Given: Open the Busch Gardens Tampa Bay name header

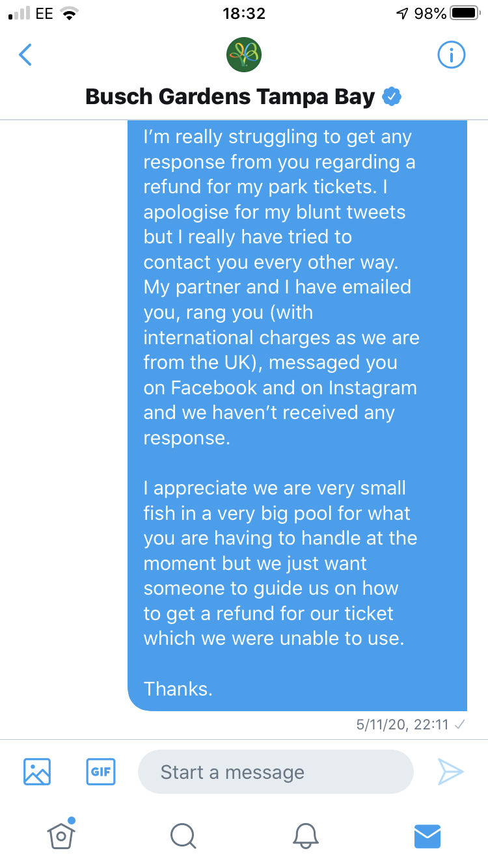Looking at the screenshot, I should (230, 97).
